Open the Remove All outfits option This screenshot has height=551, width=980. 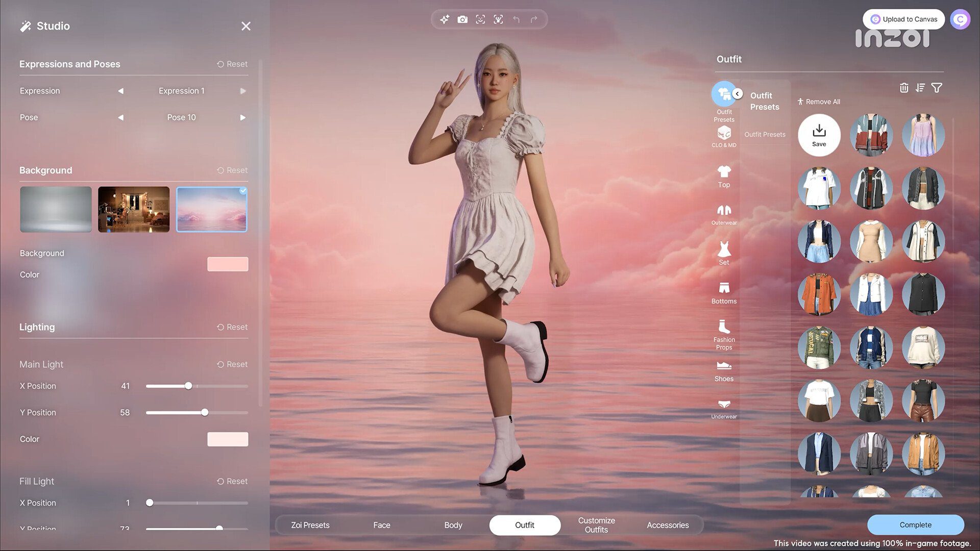point(819,102)
